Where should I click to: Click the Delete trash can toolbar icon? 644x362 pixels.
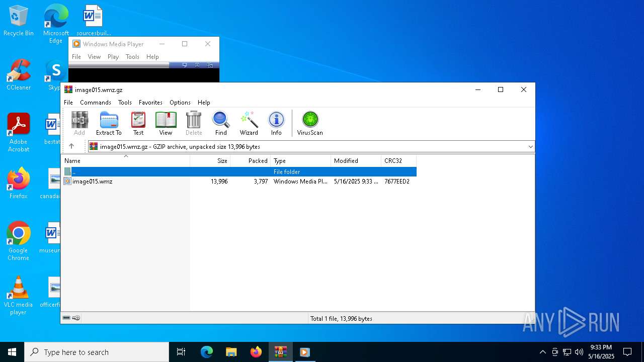click(194, 123)
